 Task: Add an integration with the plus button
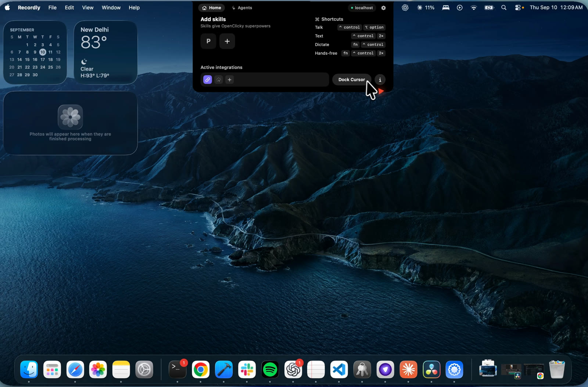tap(229, 80)
